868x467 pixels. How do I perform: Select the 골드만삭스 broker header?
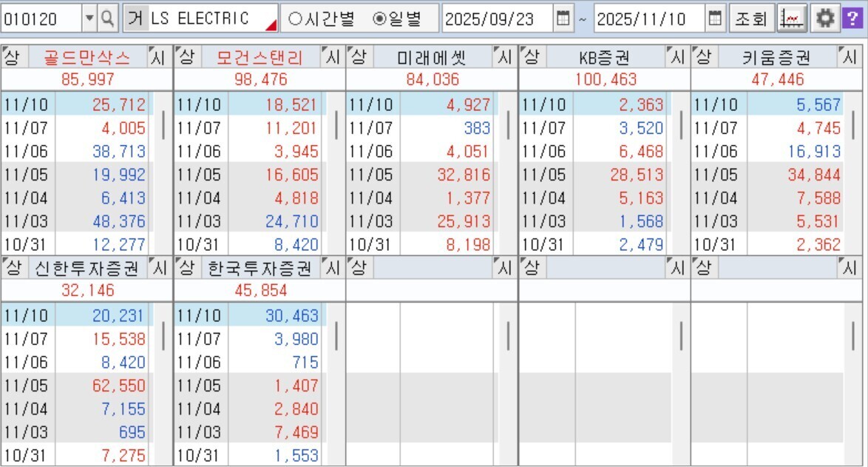click(87, 57)
